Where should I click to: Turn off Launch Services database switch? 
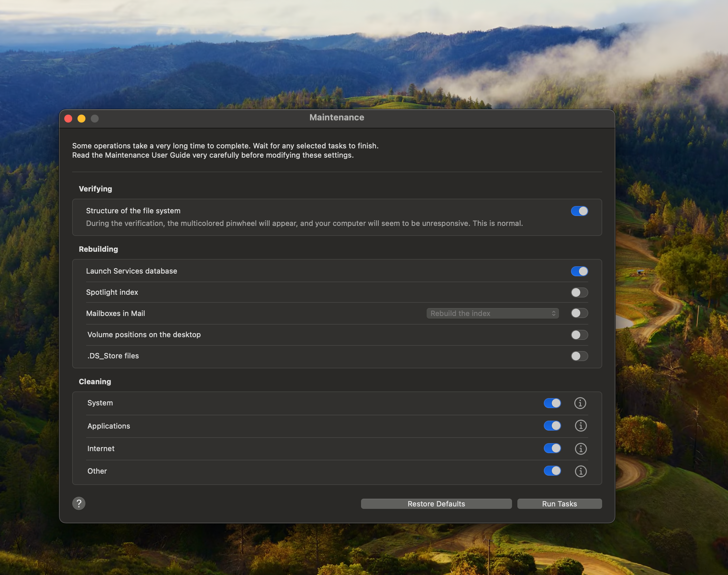click(x=579, y=271)
